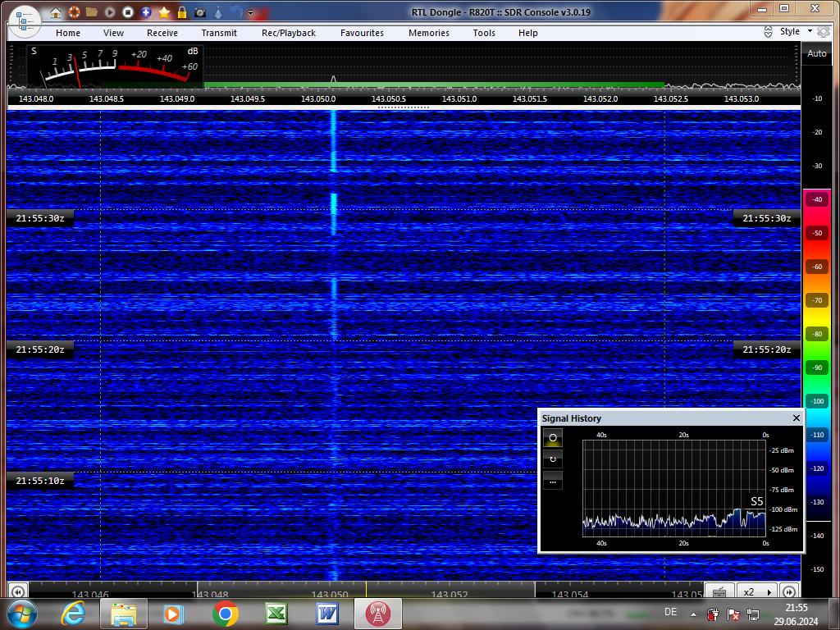Open the Transmit ribbon tab

[219, 33]
